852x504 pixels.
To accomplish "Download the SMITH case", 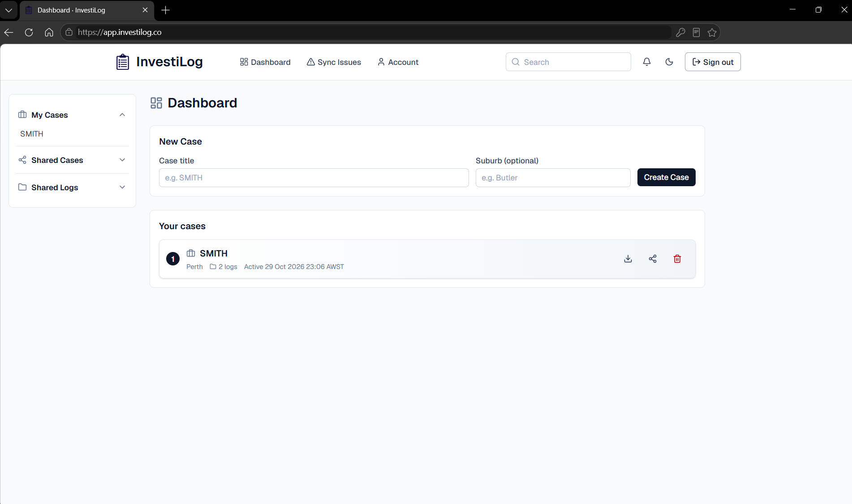I will point(628,259).
